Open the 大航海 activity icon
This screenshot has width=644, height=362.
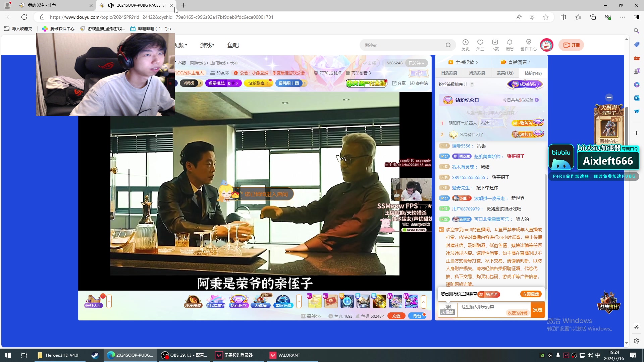[x=261, y=301]
